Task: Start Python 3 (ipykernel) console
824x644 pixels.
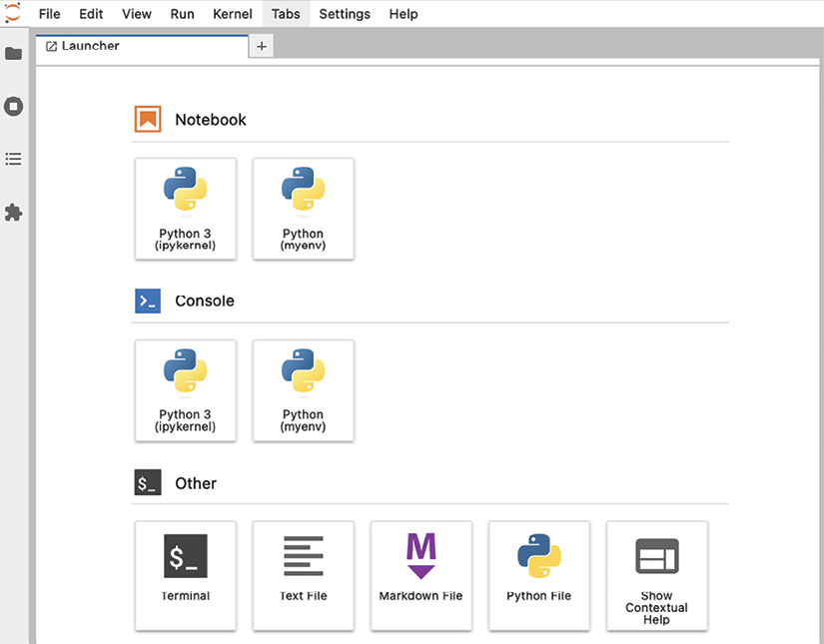Action: tap(186, 390)
